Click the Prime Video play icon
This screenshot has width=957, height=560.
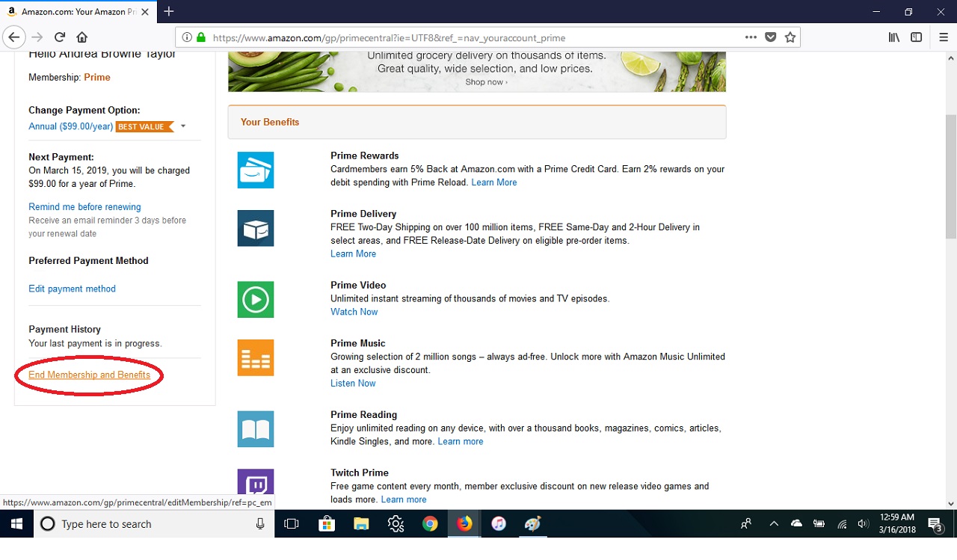[256, 300]
